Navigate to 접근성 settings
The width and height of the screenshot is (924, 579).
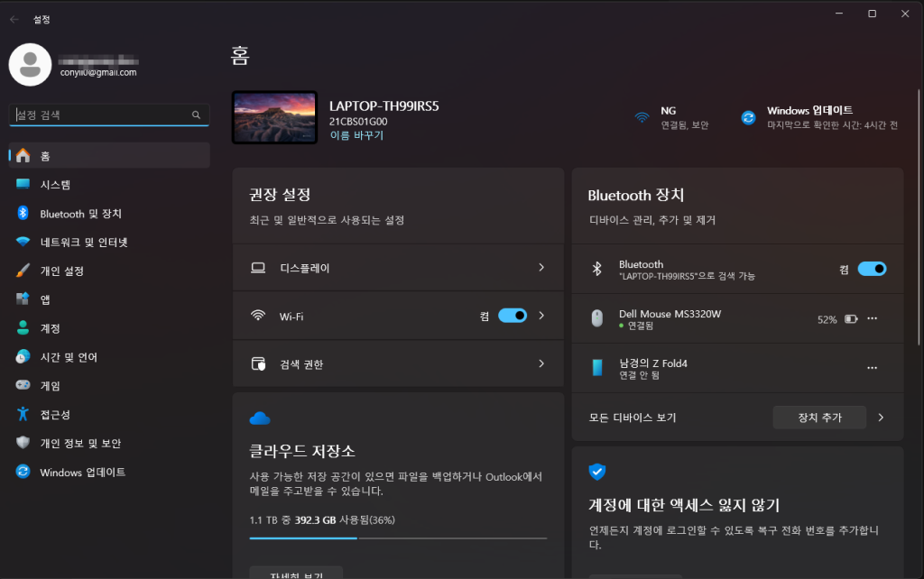109,415
